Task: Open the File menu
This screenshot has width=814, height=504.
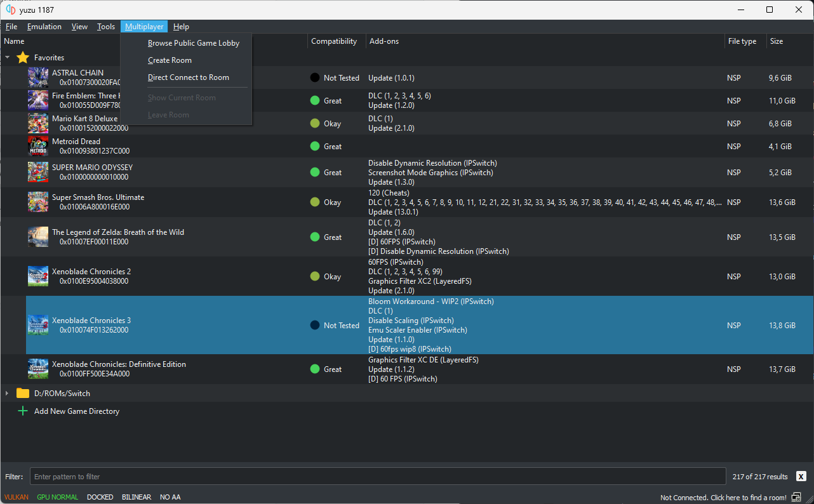Action: [11, 27]
